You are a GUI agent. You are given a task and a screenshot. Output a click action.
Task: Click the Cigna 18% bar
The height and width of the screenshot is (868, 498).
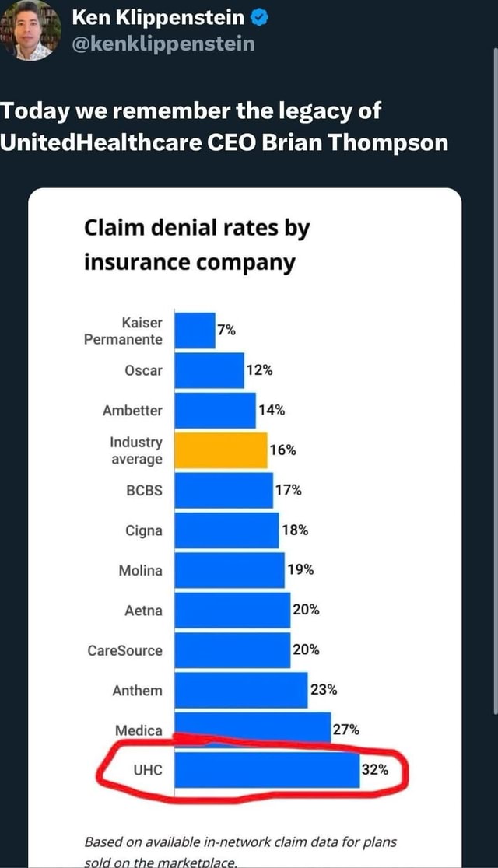coord(227,530)
